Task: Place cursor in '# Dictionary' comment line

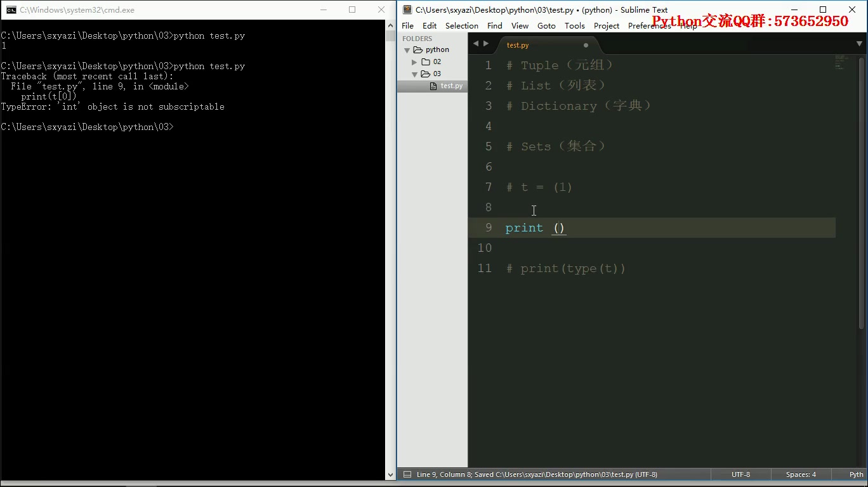Action: [x=579, y=106]
